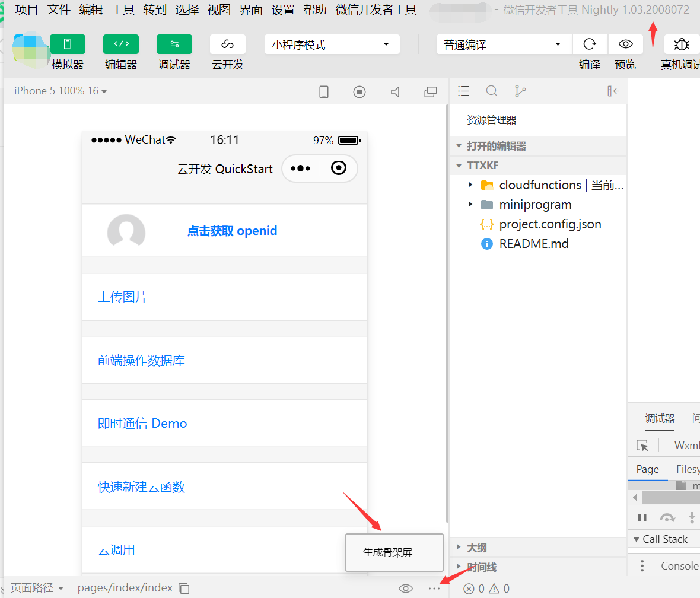Click the 预览 eye preview icon
Viewport: 700px width, 598px height.
pos(625,44)
